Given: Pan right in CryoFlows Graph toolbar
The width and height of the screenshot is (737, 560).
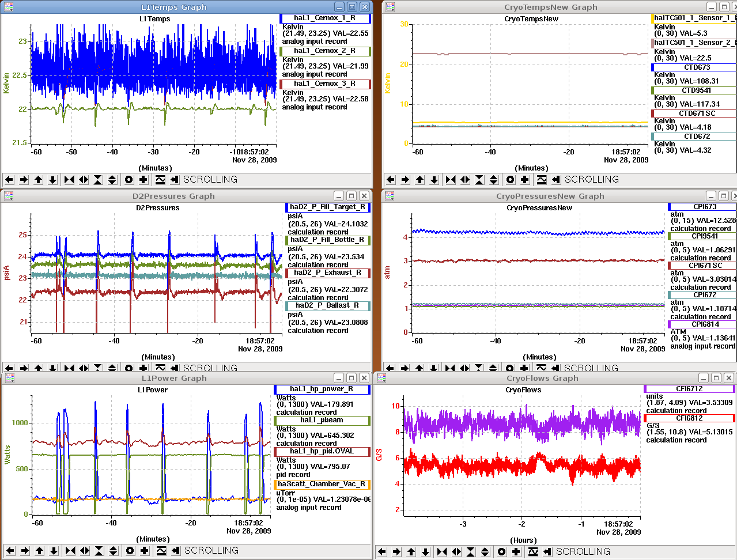Looking at the screenshot, I should [396, 552].
